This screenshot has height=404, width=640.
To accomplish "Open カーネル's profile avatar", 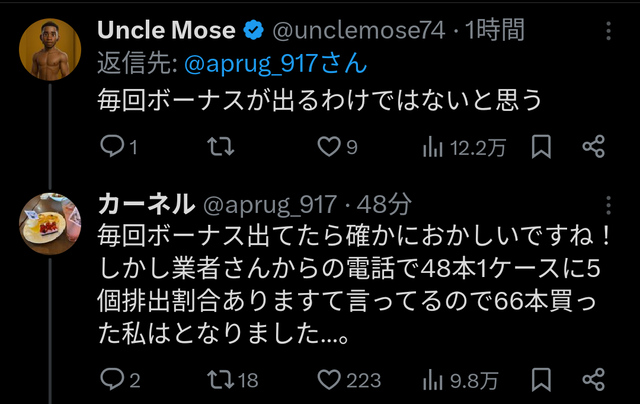I will 50,224.
